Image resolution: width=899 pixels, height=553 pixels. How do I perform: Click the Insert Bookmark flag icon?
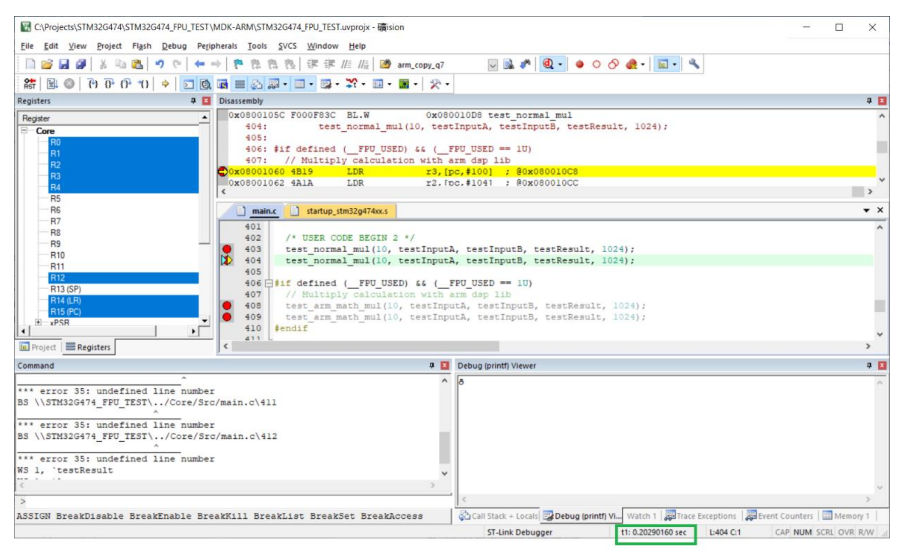[x=239, y=64]
